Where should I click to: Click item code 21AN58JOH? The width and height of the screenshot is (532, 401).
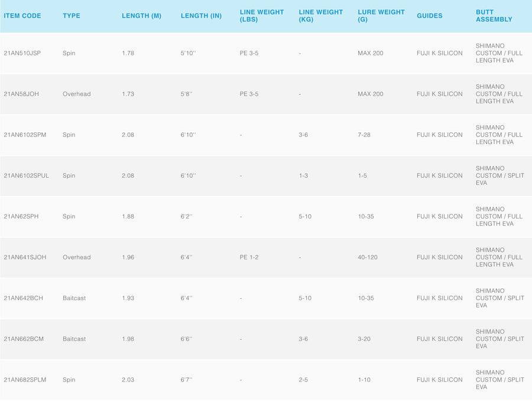tap(21, 94)
